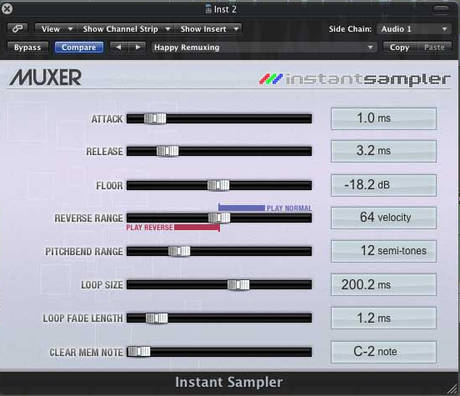Click the Copy button
The image size is (460, 396).
coord(399,47)
